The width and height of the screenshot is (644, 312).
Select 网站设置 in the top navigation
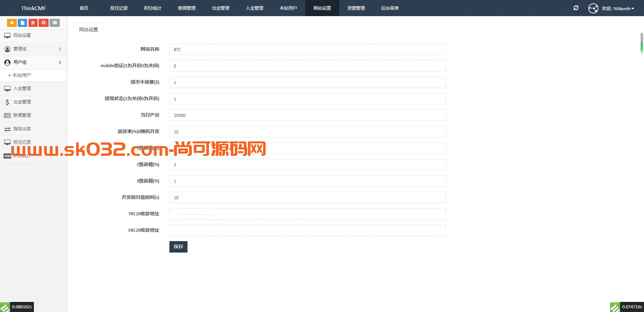point(322,8)
